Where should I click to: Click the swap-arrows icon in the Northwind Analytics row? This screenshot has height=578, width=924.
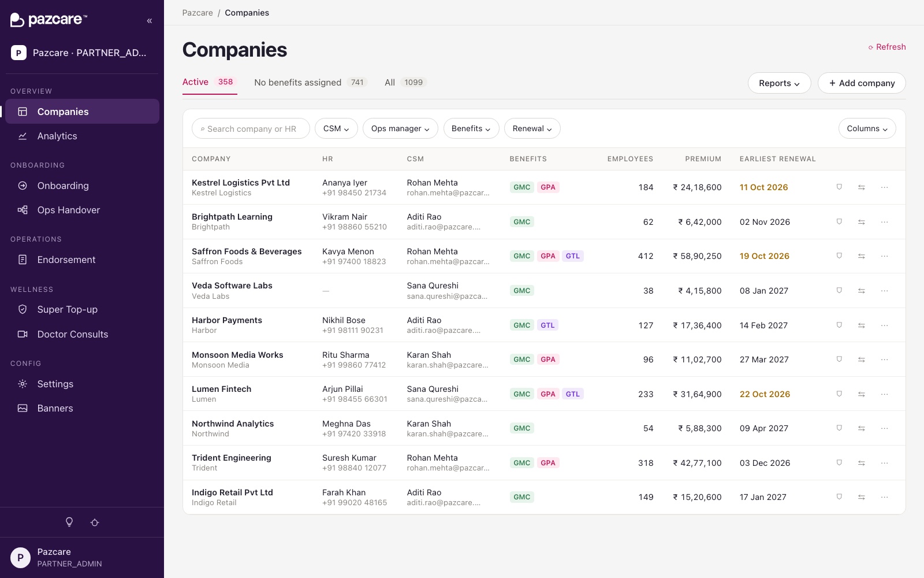[x=861, y=428]
